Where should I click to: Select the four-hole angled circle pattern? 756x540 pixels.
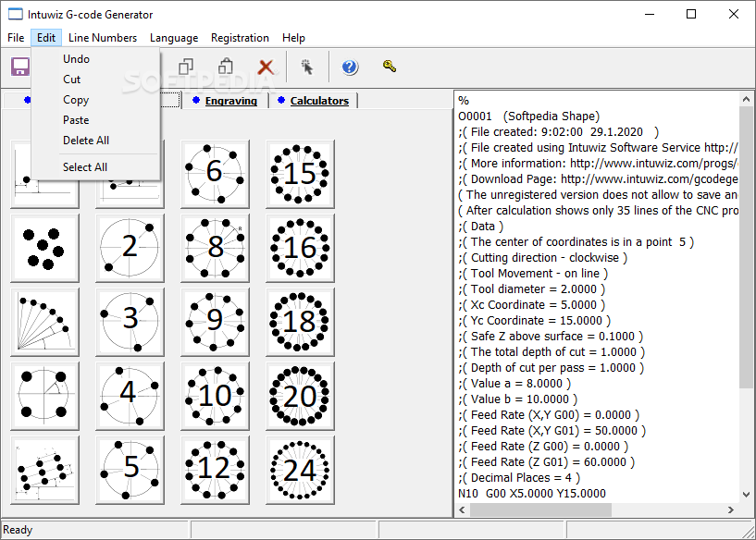pos(44,396)
